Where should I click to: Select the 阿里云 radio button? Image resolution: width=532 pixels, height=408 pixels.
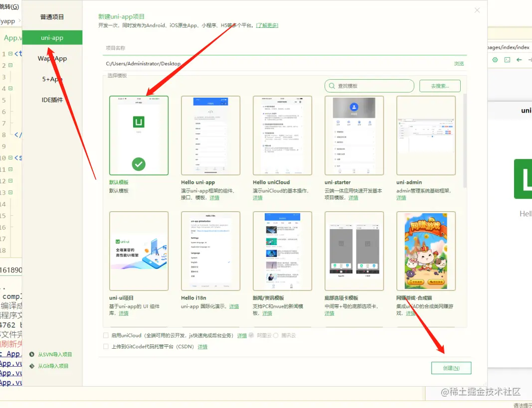[x=251, y=335]
